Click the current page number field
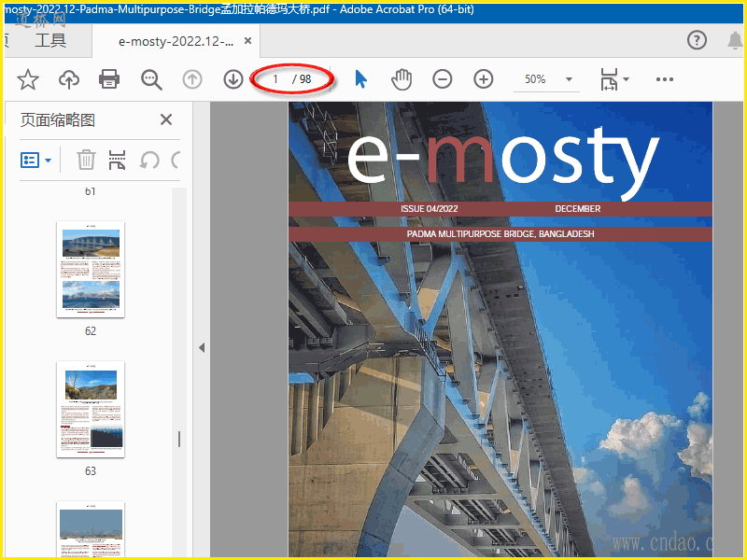This screenshot has width=747, height=560. click(x=276, y=79)
